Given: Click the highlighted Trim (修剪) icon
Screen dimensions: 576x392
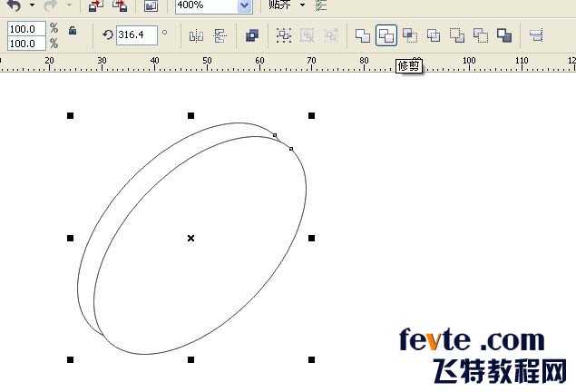Looking at the screenshot, I should point(386,35).
